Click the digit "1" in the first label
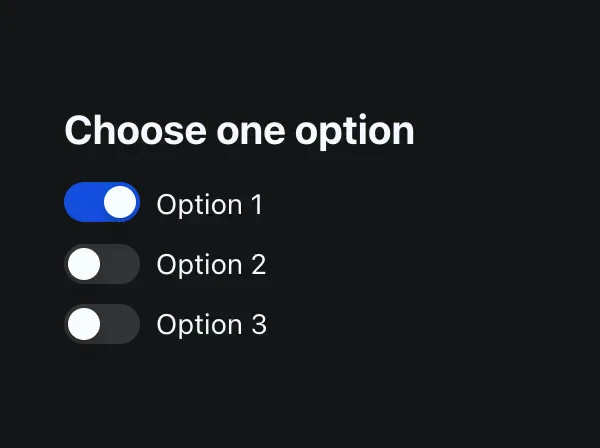The image size is (600, 448). 256,205
